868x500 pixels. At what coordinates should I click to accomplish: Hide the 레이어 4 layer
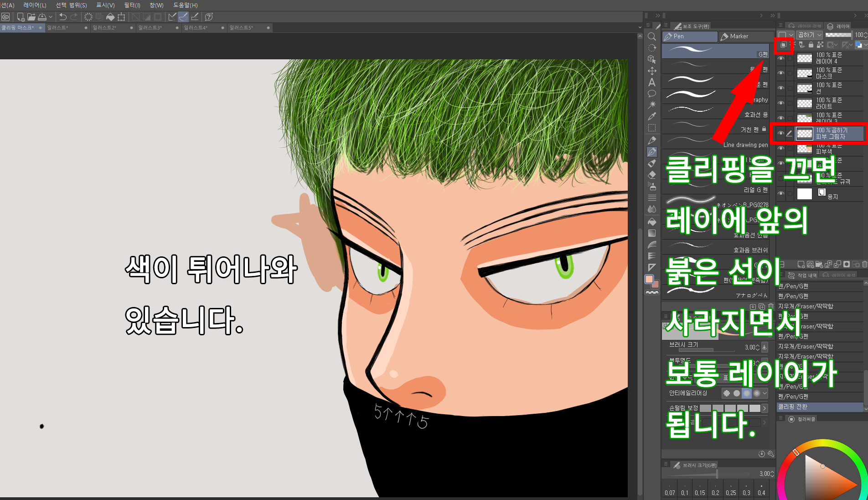781,58
